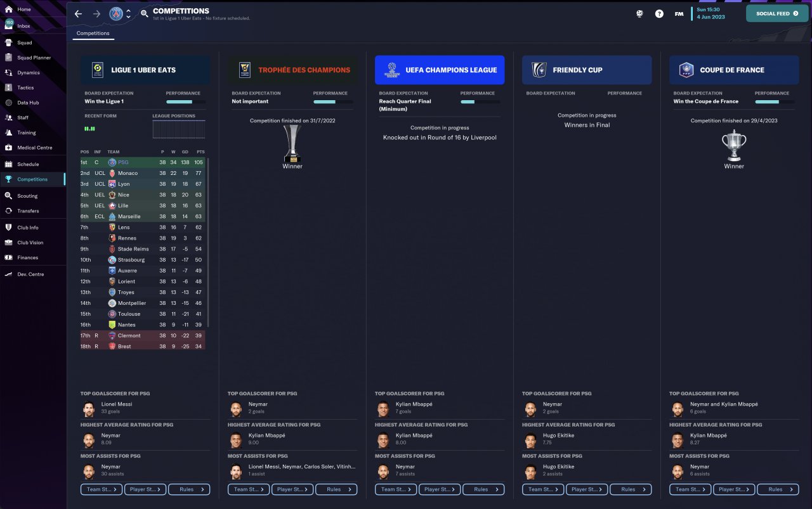Screen dimensions: 812x509
Task: Click the Ligue 1 performance bar
Action: pos(186,101)
